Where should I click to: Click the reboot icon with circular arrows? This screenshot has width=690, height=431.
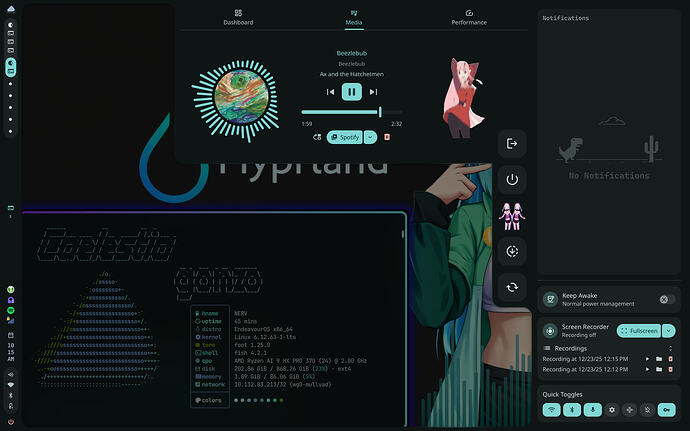point(512,286)
